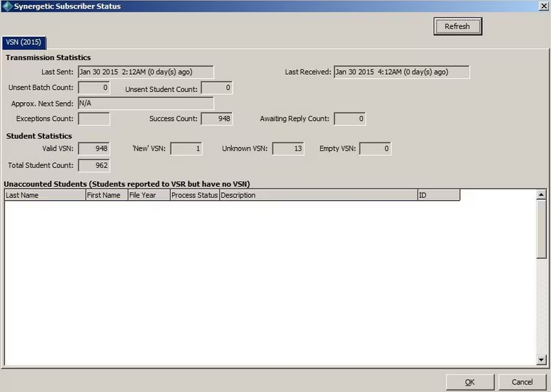Screen dimensions: 551x392
Task: Close the Synergetic Subscriber Status window
Action: [544, 7]
